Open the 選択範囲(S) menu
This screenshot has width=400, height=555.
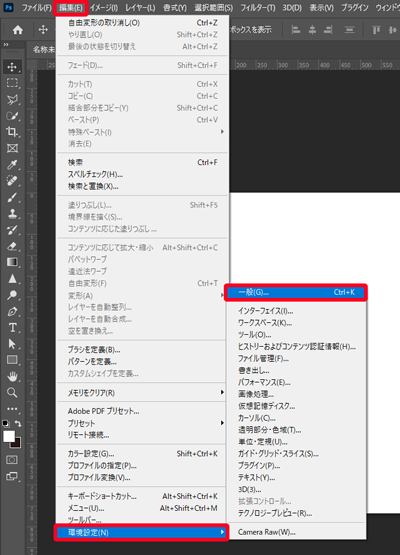tap(213, 7)
